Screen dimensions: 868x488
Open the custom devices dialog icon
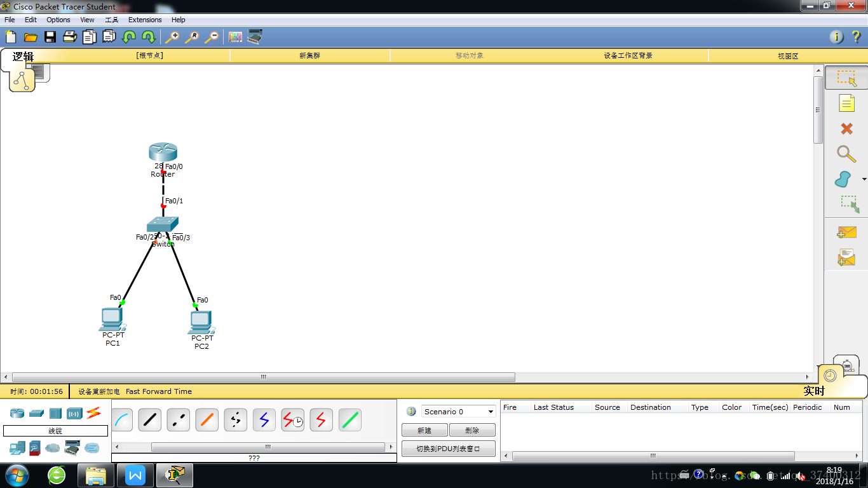point(255,37)
